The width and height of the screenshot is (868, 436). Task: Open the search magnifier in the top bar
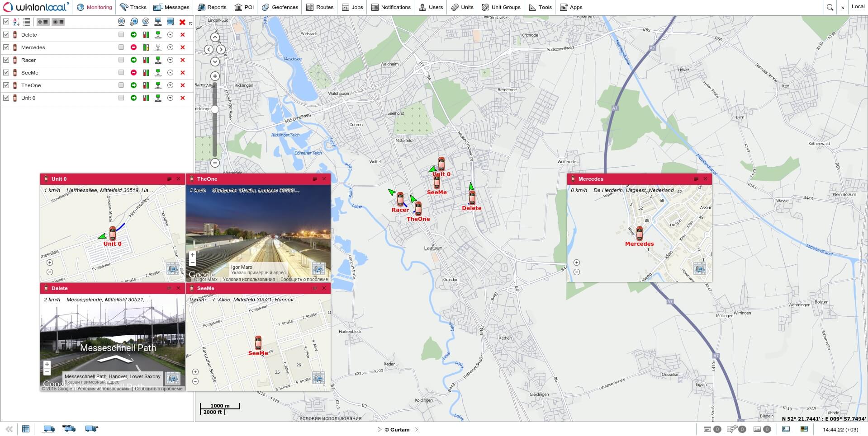[x=830, y=7]
